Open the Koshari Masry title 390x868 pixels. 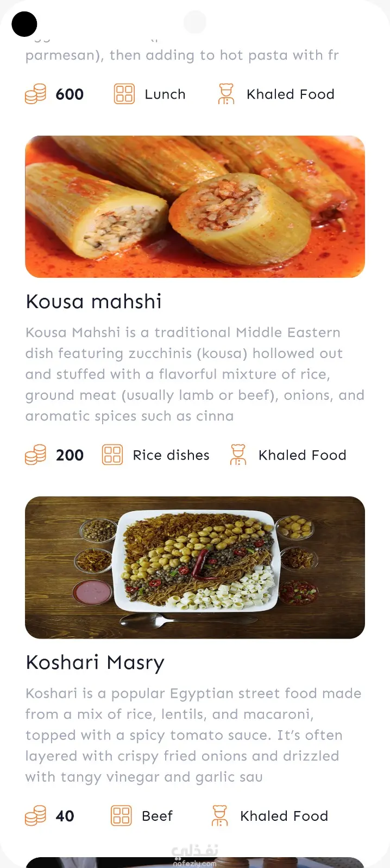(95, 662)
